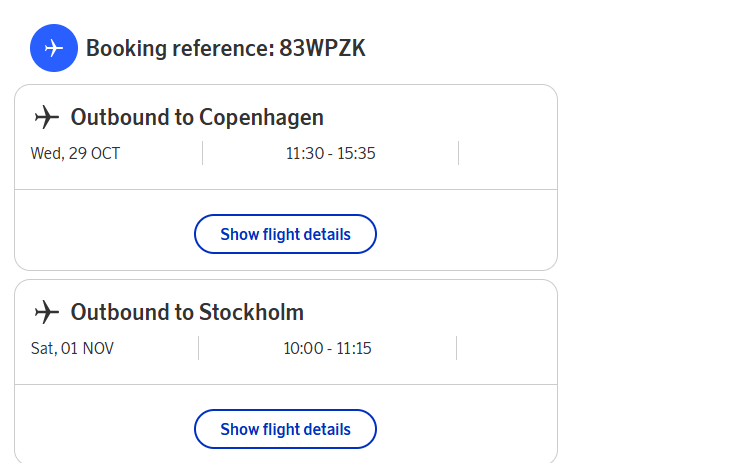Click the dash between 11:30 and 15:35
743x463 pixels.
click(331, 154)
